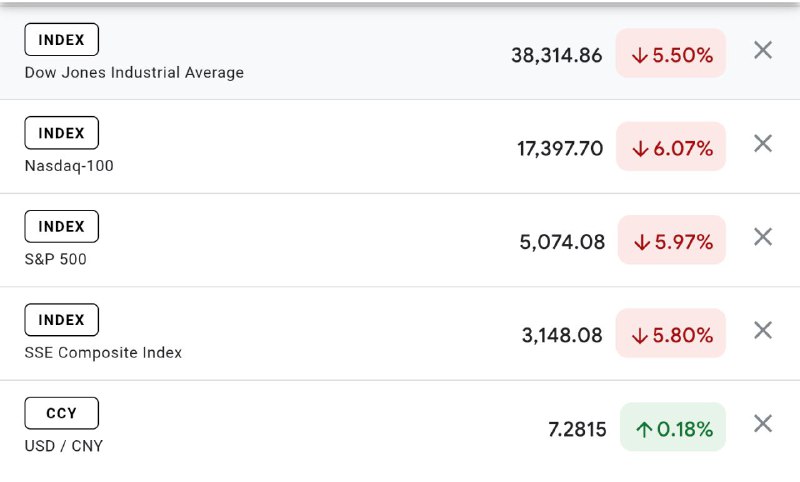Click the CCY tag badge
The image size is (800, 482).
pyautogui.click(x=61, y=413)
